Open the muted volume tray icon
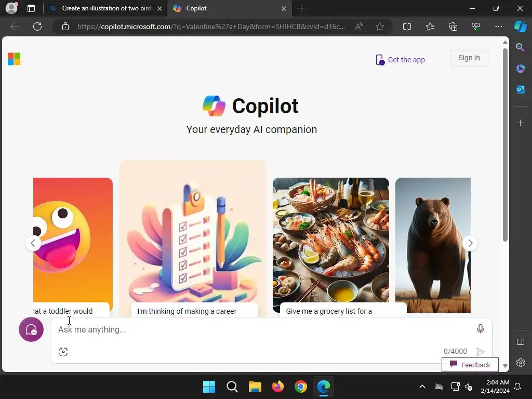Viewport: 532px width, 399px height. pos(469,387)
